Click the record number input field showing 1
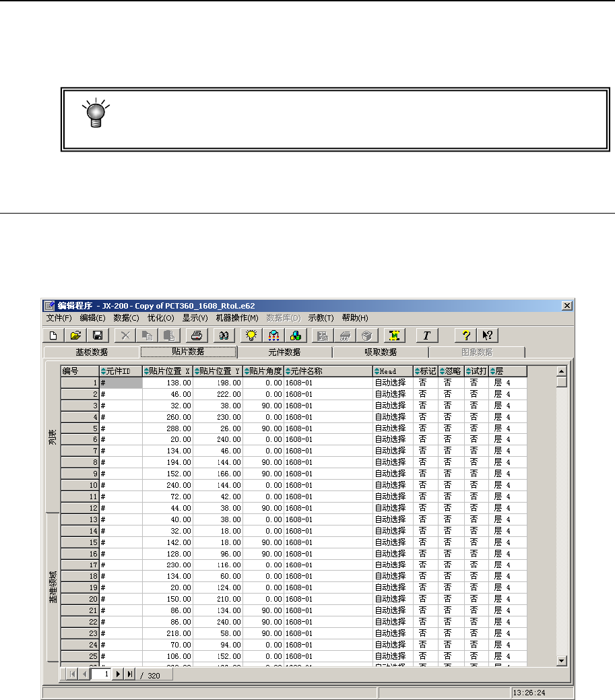The width and height of the screenshot is (615, 700). [101, 674]
